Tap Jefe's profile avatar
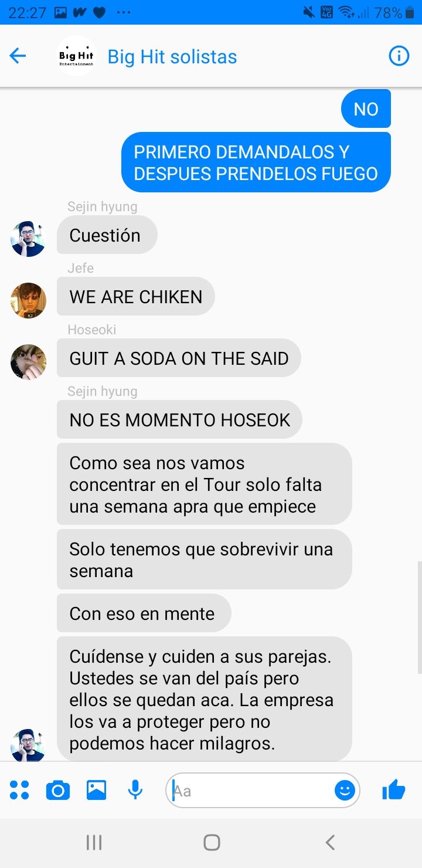The width and height of the screenshot is (422, 868). click(28, 300)
